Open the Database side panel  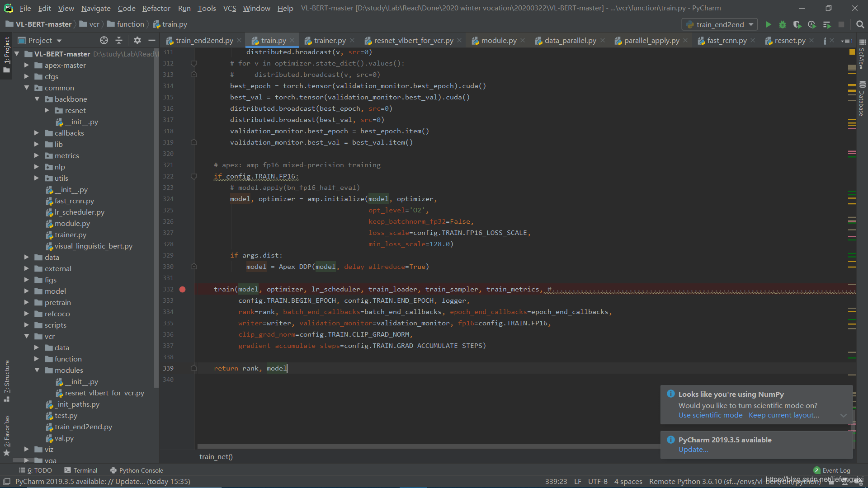click(862, 99)
